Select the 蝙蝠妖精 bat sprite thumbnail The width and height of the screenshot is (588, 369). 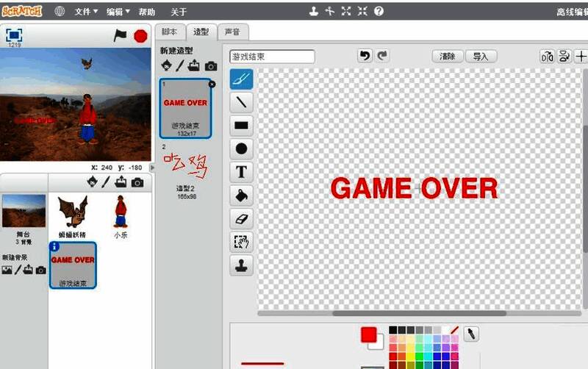[72, 215]
